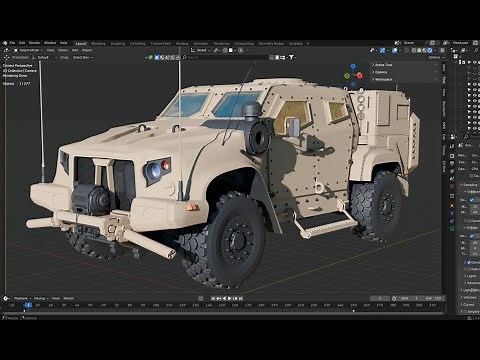Click the outliner display mode icon
The image size is (480, 360).
click(464, 50)
